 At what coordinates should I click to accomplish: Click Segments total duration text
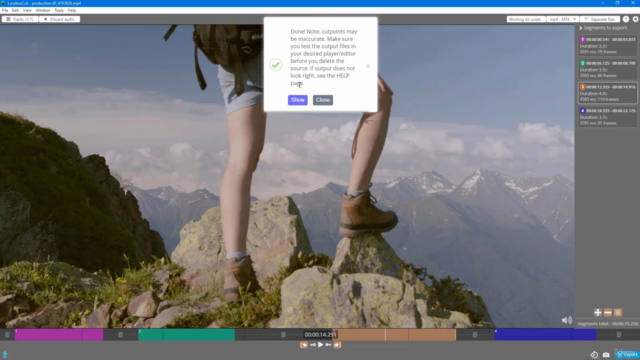click(x=608, y=324)
